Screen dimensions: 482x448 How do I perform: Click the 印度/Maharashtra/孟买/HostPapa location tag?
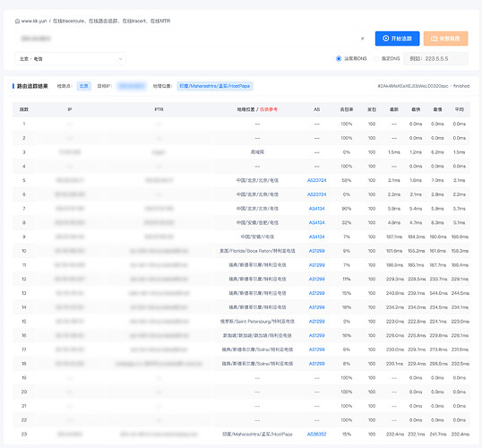point(214,86)
